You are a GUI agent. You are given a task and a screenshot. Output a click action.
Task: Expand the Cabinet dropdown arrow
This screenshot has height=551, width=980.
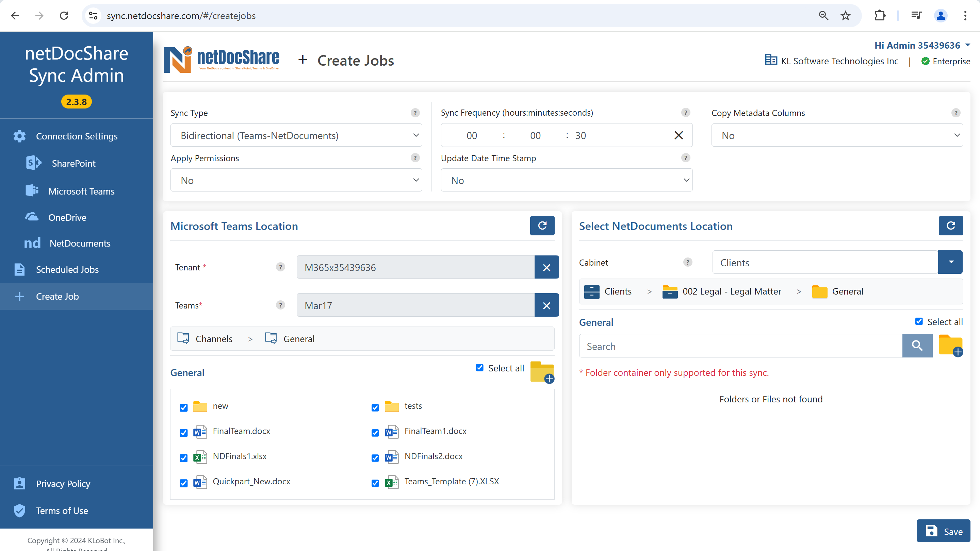click(x=950, y=262)
